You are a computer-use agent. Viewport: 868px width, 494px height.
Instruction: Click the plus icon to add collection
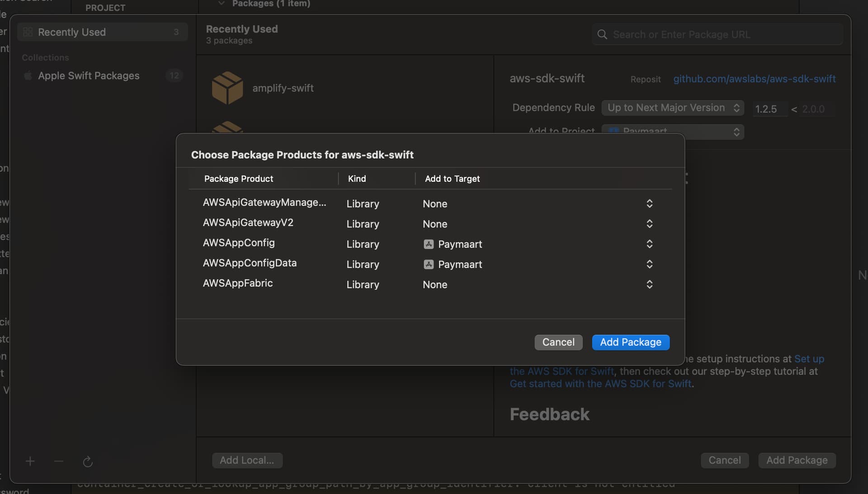click(30, 461)
